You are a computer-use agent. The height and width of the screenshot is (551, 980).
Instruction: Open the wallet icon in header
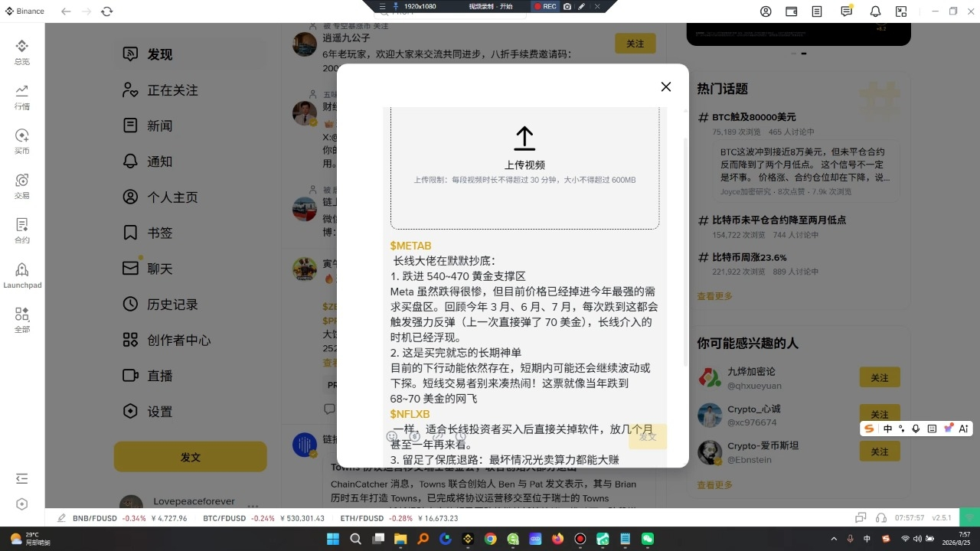coord(792,11)
